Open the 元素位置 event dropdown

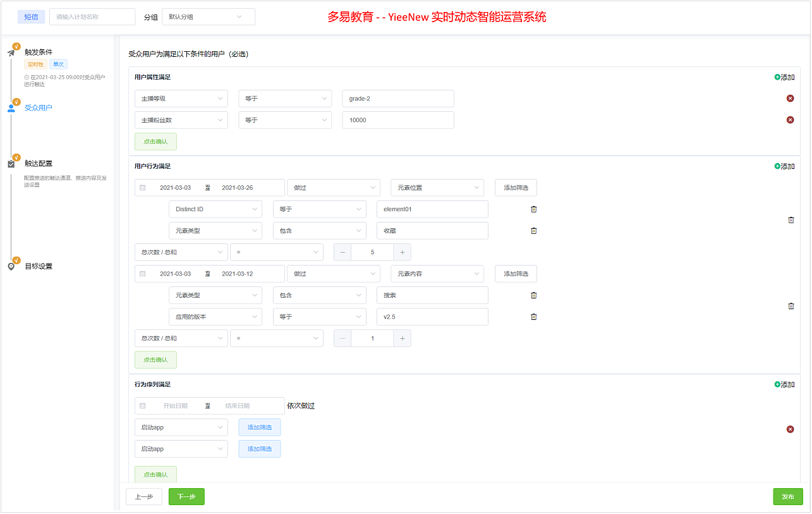click(437, 188)
